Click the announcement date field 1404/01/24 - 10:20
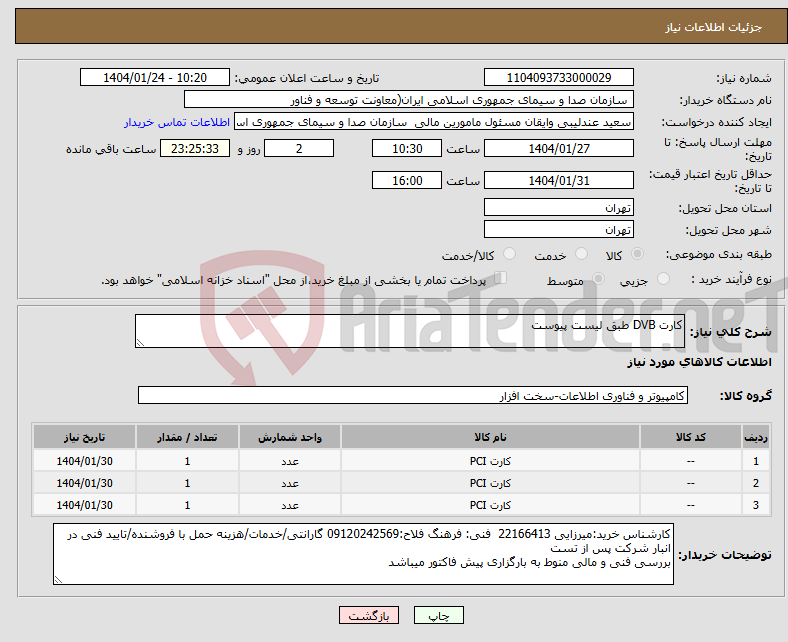 pyautogui.click(x=155, y=77)
